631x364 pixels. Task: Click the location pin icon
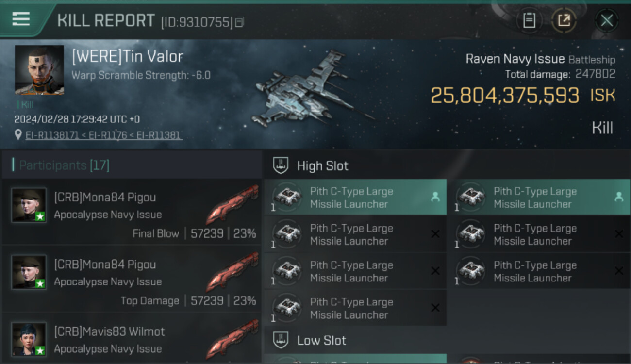click(18, 135)
